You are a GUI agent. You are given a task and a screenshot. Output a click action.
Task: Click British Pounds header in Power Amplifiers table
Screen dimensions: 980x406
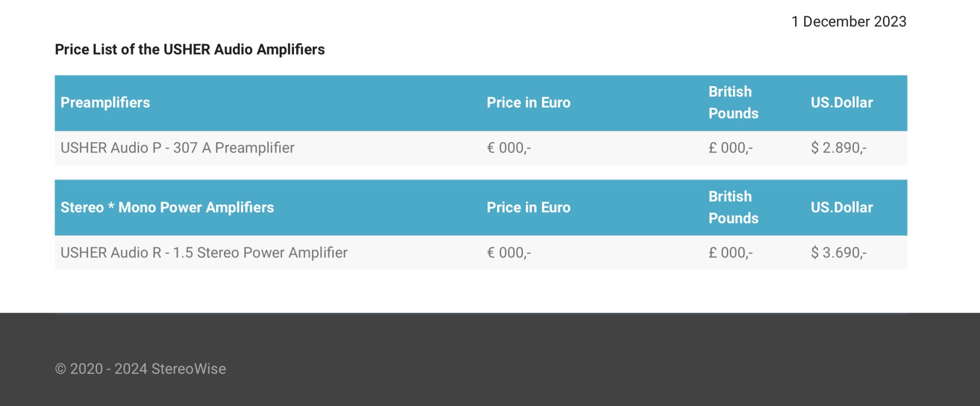(733, 208)
